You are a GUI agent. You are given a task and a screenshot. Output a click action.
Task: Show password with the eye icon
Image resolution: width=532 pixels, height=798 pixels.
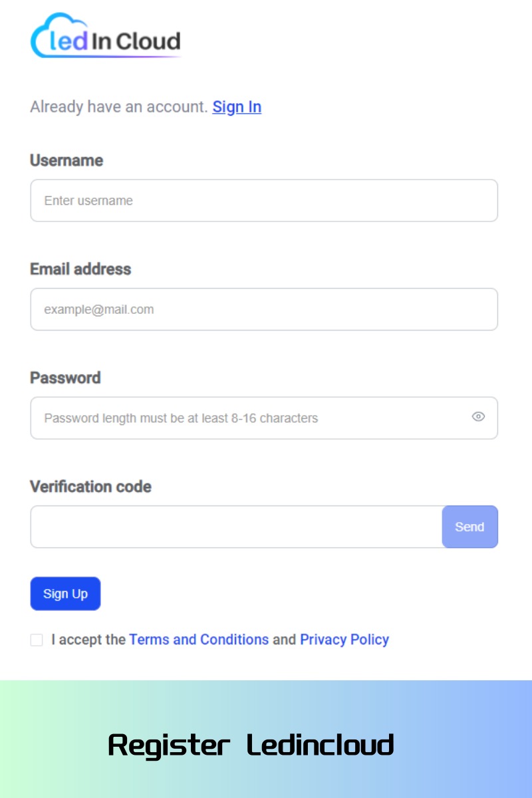[478, 417]
